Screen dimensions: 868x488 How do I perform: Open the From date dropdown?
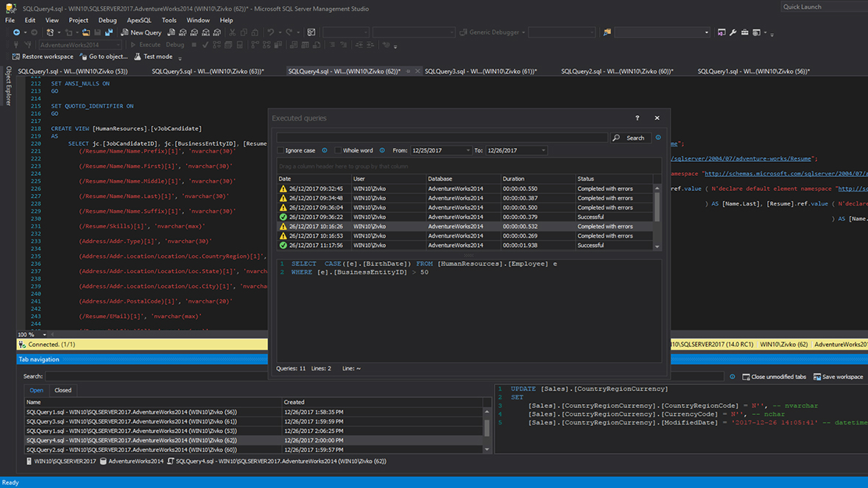(x=467, y=151)
